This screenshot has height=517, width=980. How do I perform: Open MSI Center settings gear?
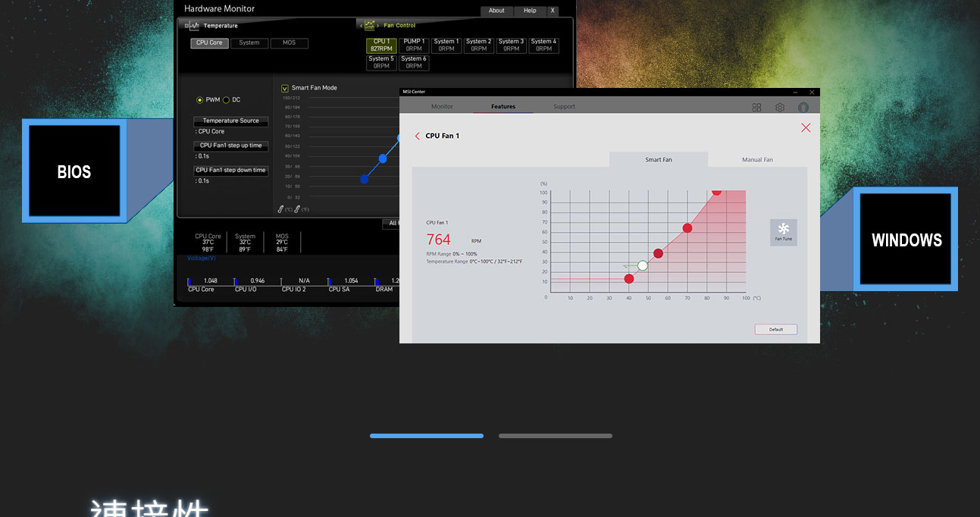tap(780, 108)
